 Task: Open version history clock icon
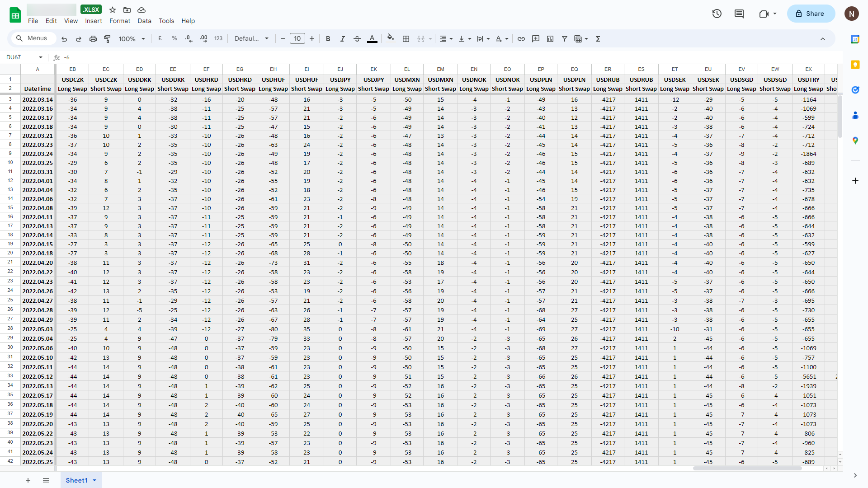pyautogui.click(x=717, y=14)
